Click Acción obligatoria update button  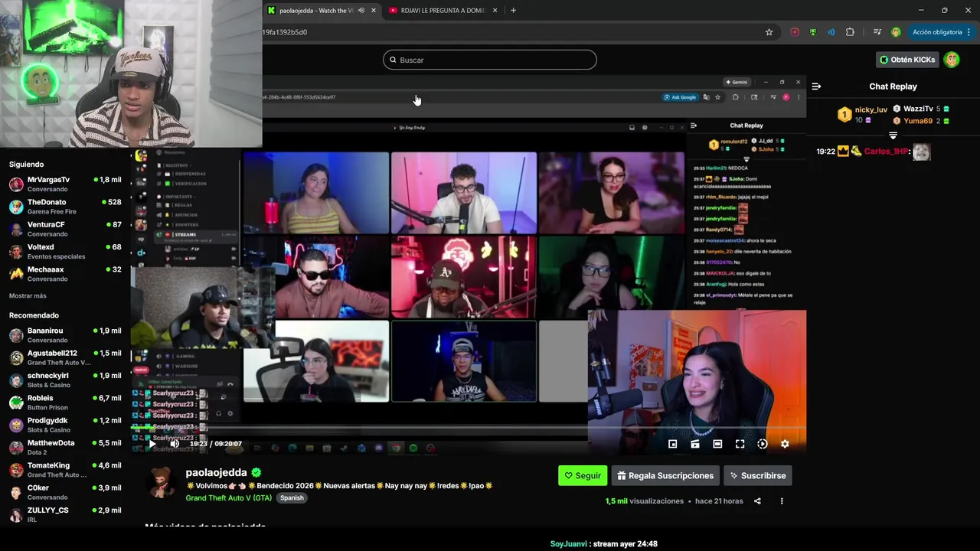937,32
